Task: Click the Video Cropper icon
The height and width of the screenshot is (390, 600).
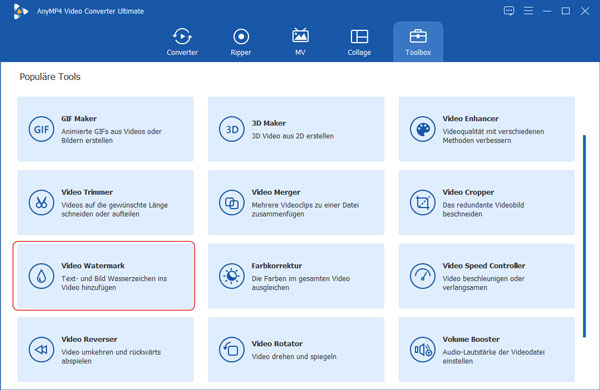Action: [x=422, y=202]
